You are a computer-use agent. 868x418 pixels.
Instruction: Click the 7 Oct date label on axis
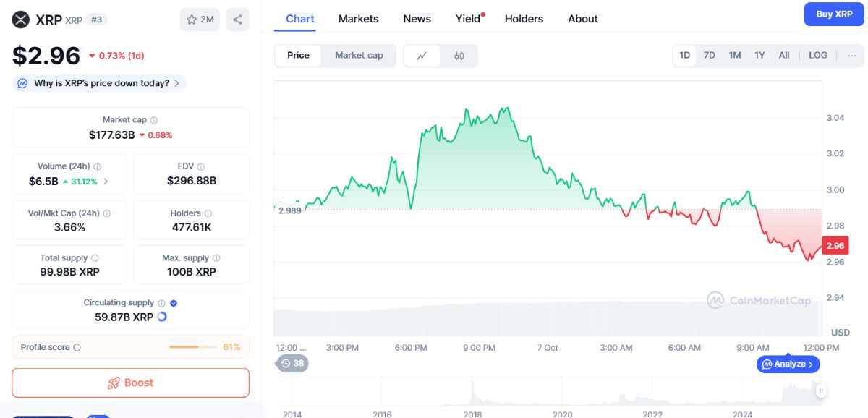[x=548, y=348]
